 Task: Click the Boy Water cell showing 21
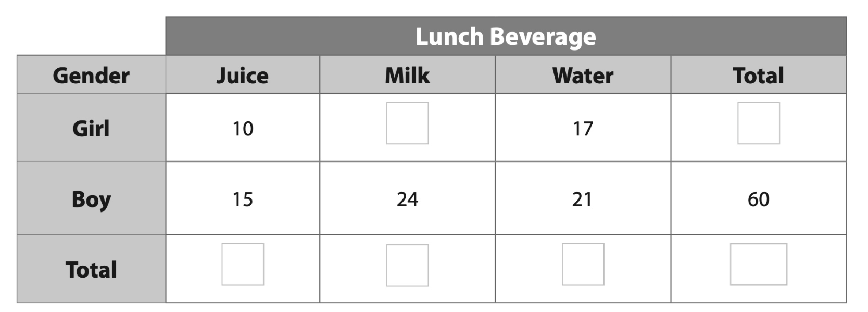point(583,199)
